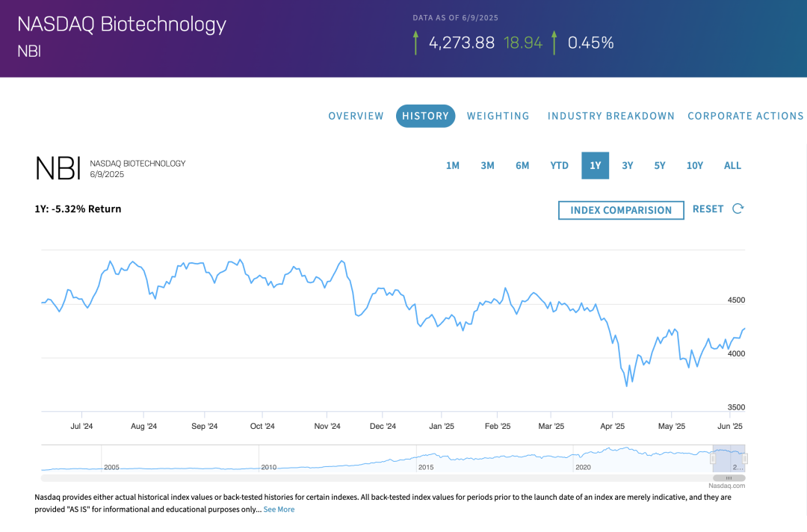Screen dimensions: 807x532
Task: Select the 6M chart period
Action: pyautogui.click(x=522, y=166)
